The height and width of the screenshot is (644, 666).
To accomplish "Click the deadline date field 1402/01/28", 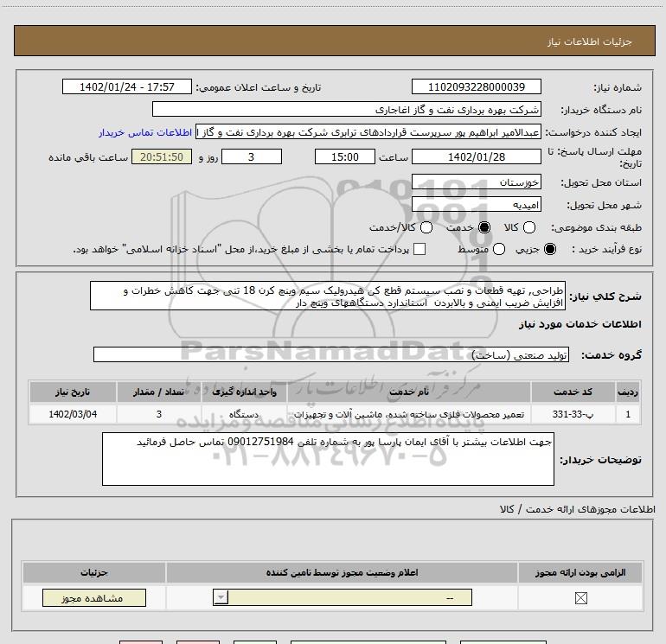I will click(476, 156).
